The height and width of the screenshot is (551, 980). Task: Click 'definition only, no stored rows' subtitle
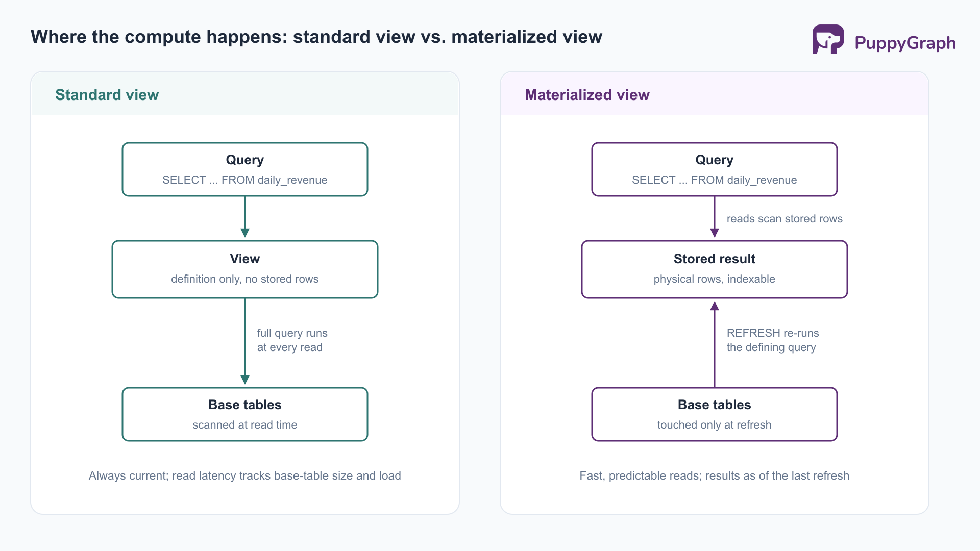pos(245,279)
